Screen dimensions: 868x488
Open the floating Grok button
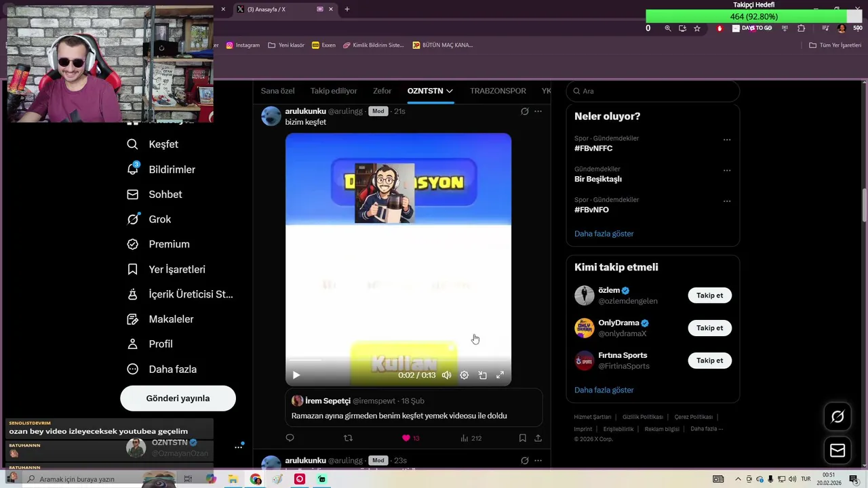[837, 417]
